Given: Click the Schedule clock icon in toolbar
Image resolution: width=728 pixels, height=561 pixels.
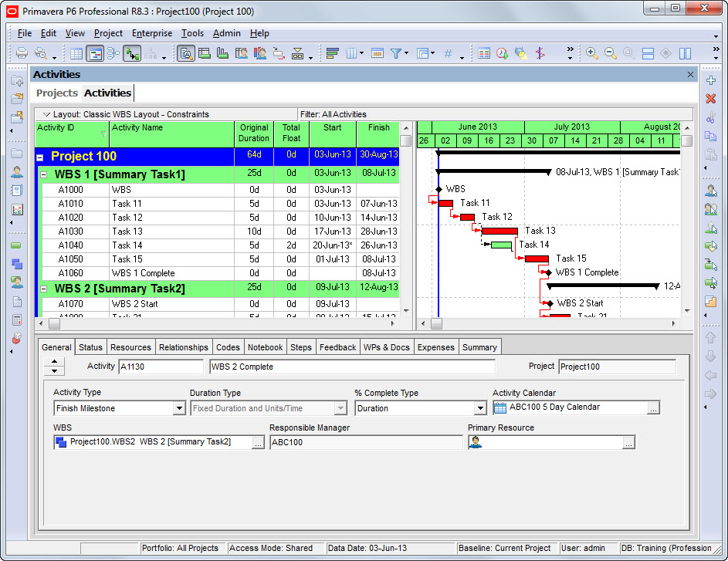Looking at the screenshot, I should pos(503,53).
